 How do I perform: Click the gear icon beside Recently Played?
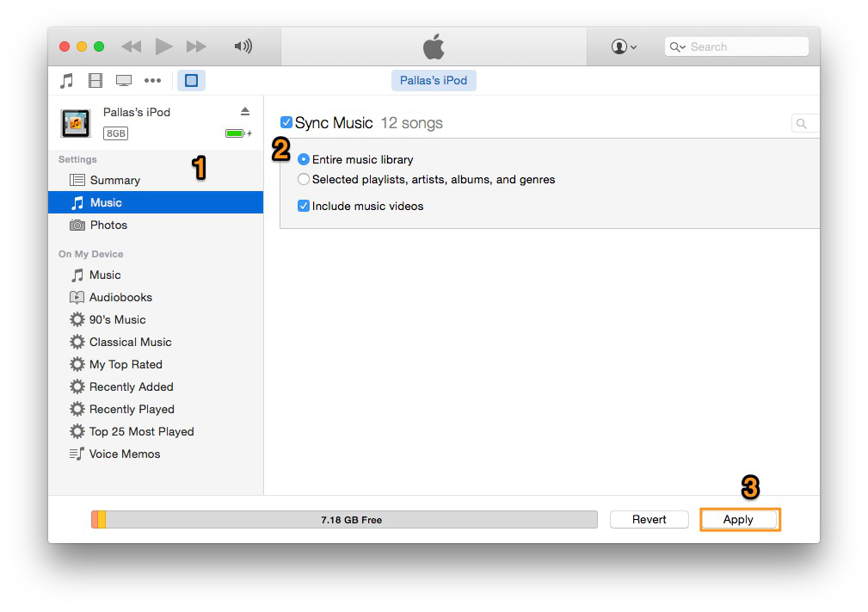(x=77, y=410)
